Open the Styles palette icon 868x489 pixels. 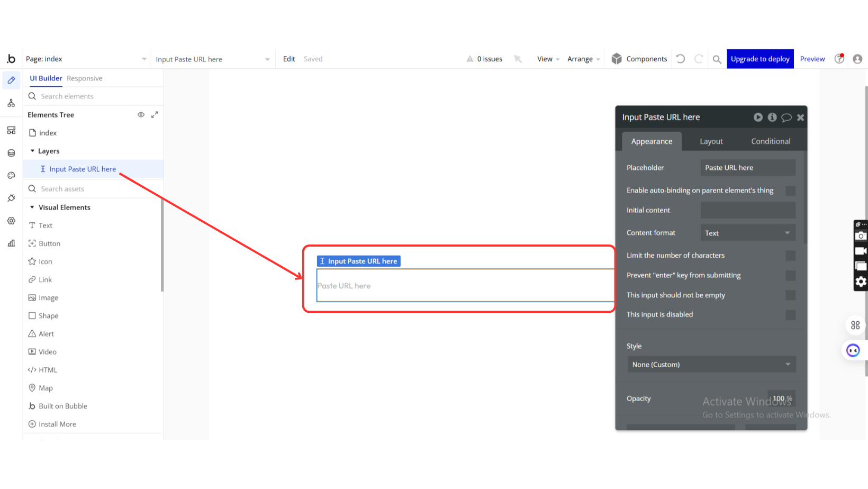11,176
